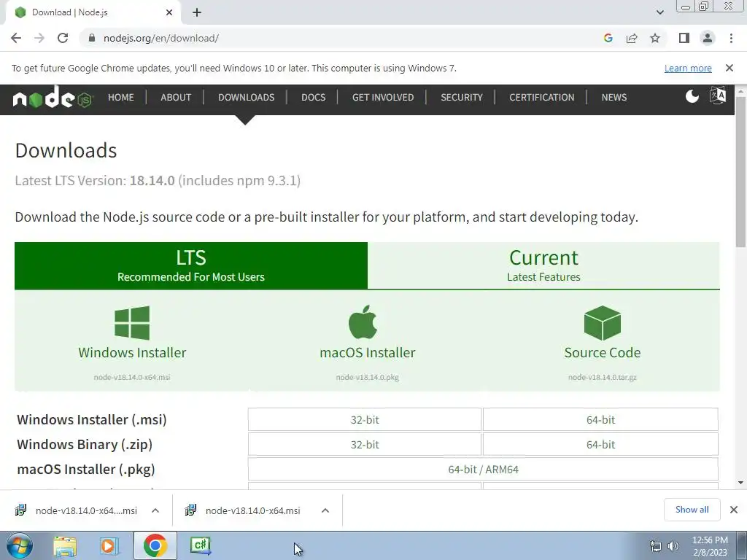This screenshot has height=560, width=747.
Task: Click Source Code text link
Action: click(x=602, y=352)
